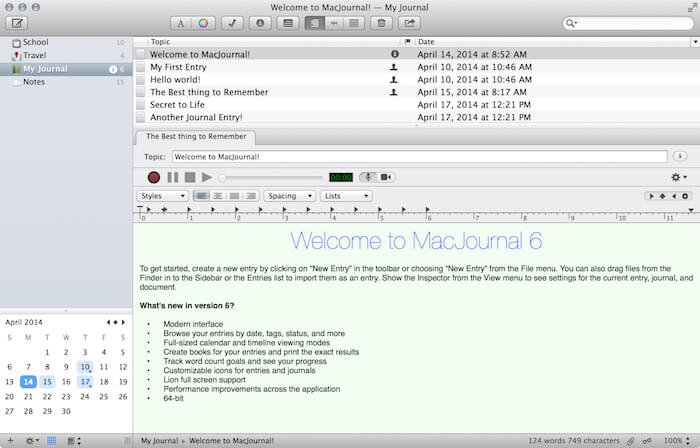
Task: Click the paperclip attachments icon
Action: pyautogui.click(x=630, y=441)
